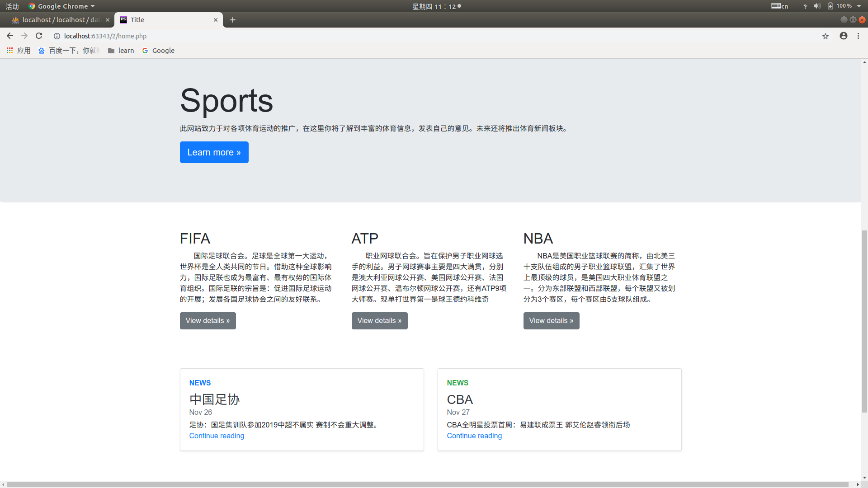Click the Sports heading
Screen dimensions: 868x488
tap(226, 100)
